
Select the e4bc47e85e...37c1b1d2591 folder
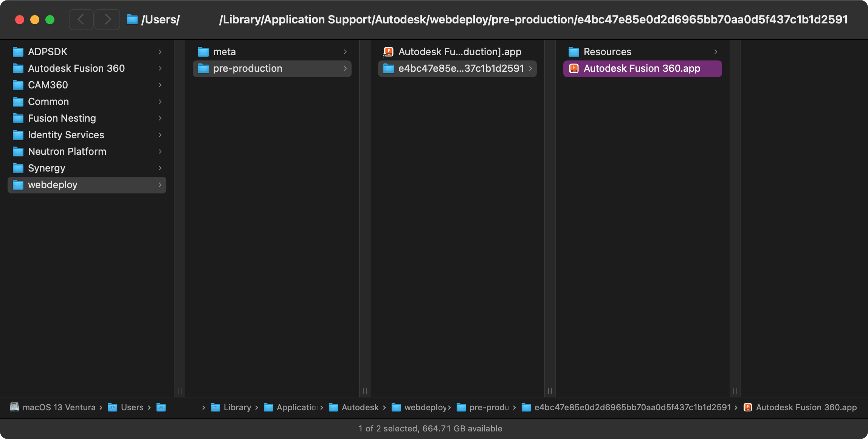pyautogui.click(x=460, y=68)
